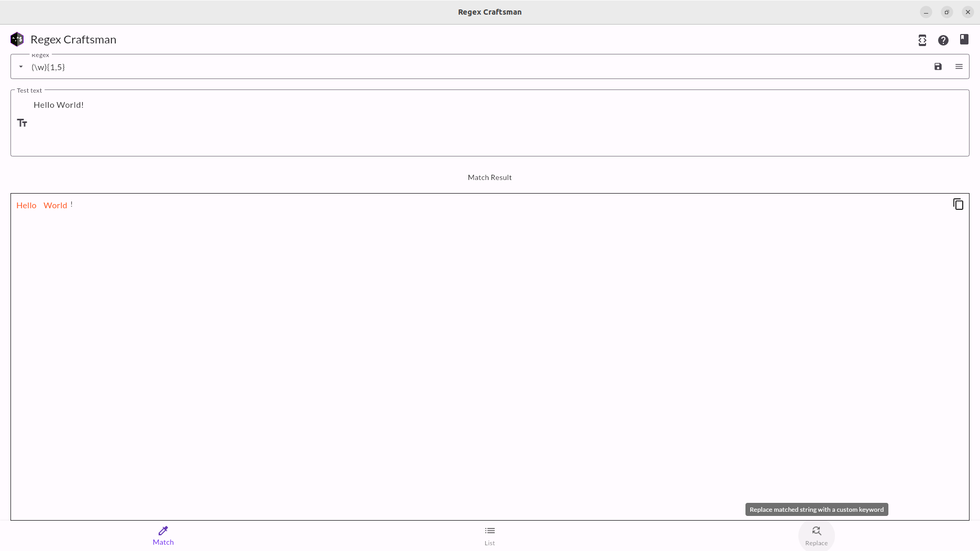Image resolution: width=980 pixels, height=551 pixels.
Task: Open the regex history dropdown
Action: click(20, 66)
